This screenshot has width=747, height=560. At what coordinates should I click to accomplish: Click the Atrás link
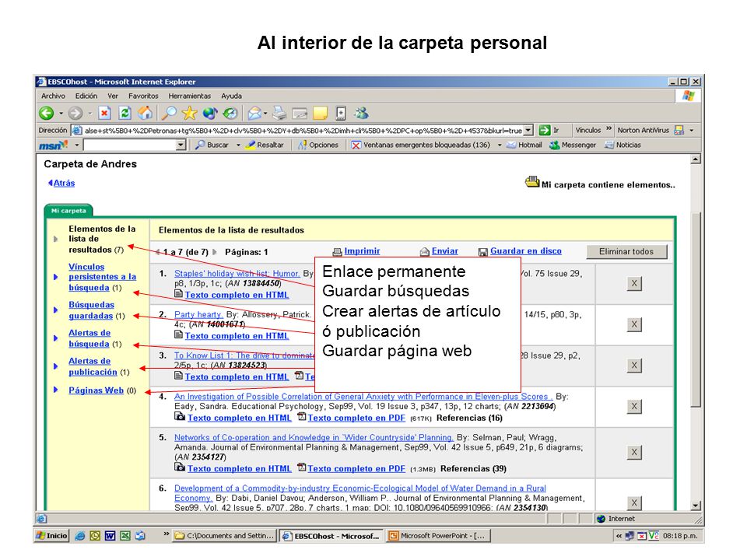[64, 183]
